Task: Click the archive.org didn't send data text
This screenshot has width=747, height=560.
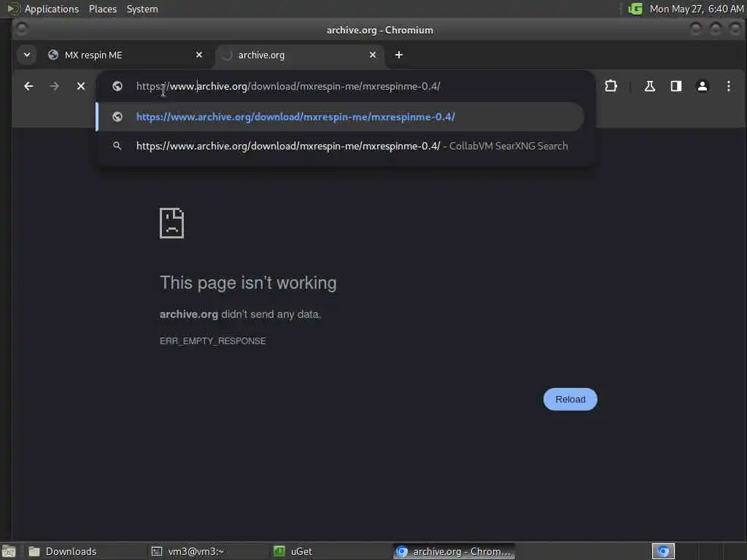Action: click(x=240, y=314)
